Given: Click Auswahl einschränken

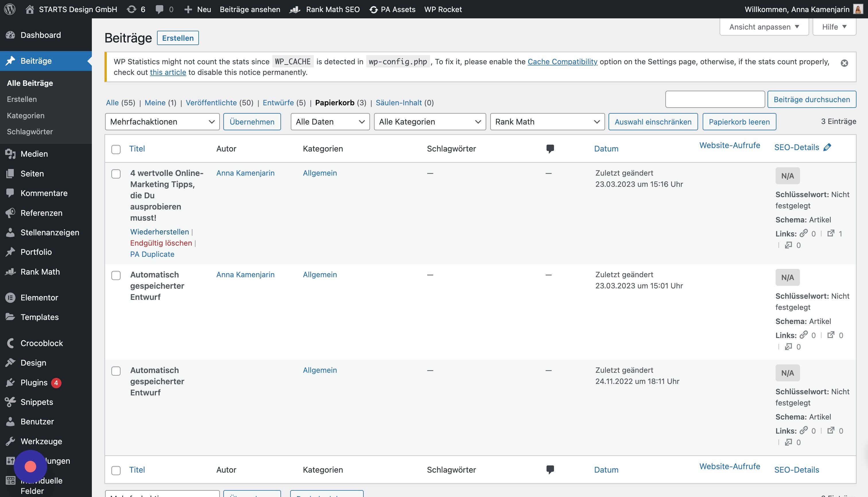Looking at the screenshot, I should coord(653,121).
